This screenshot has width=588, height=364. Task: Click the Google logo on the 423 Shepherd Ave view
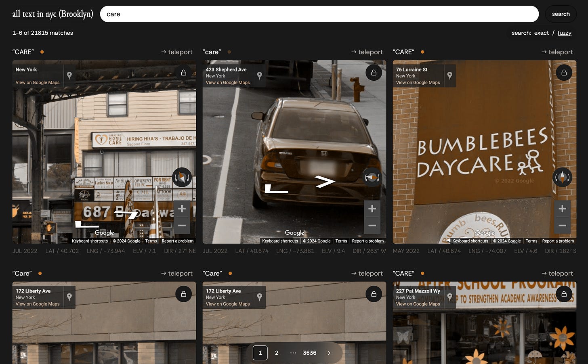[294, 233]
